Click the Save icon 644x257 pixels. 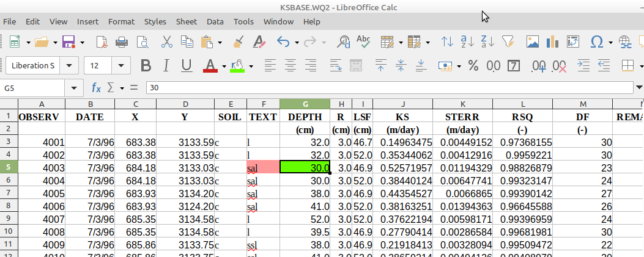click(x=68, y=42)
